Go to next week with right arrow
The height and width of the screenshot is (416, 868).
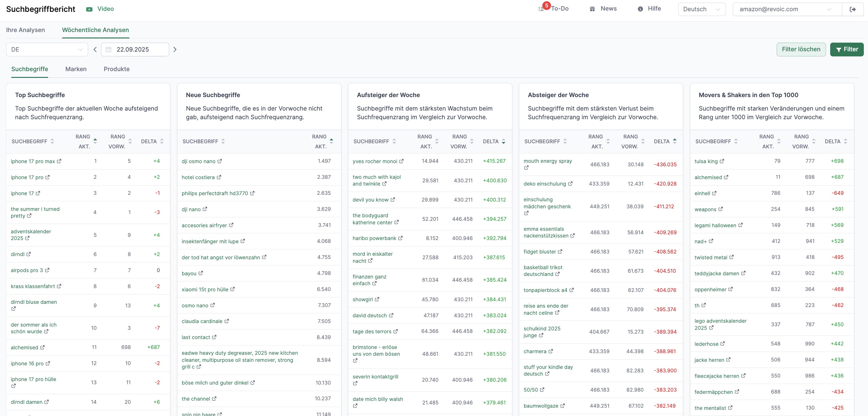(x=175, y=49)
